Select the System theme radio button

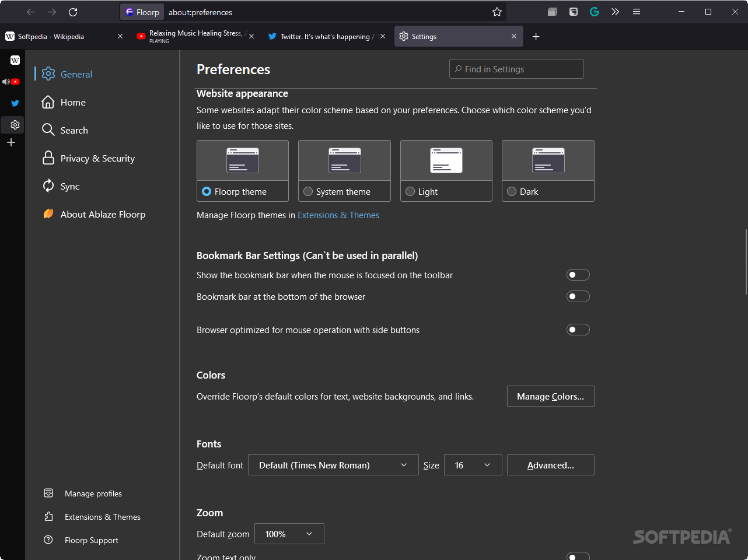tap(308, 191)
